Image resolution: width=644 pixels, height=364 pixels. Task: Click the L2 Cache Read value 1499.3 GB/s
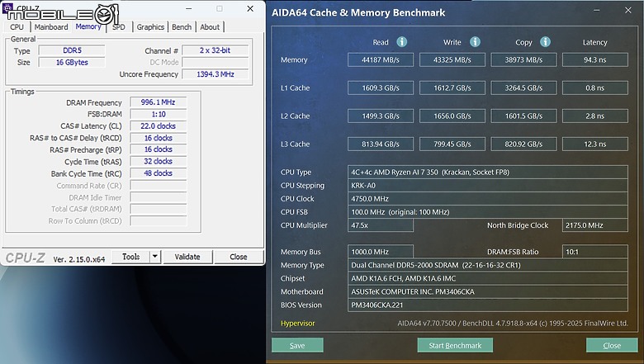click(x=381, y=116)
